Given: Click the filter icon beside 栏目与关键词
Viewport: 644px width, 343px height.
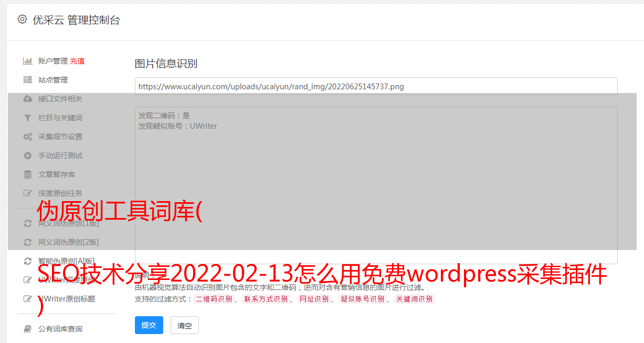Looking at the screenshot, I should coord(28,118).
